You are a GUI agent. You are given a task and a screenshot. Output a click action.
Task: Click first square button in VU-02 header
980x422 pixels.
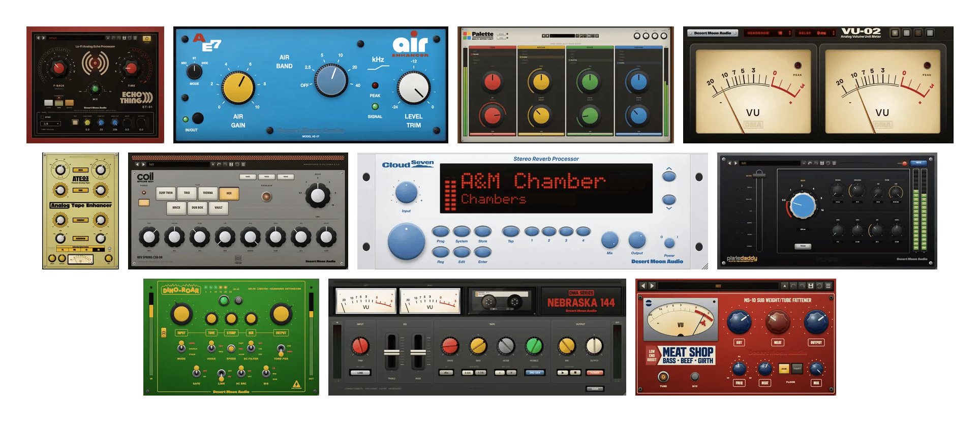(x=895, y=33)
